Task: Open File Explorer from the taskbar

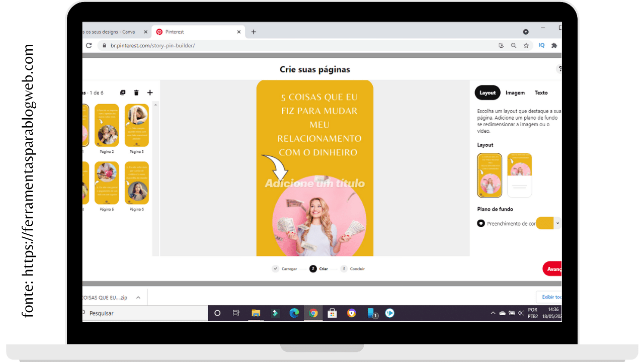Action: coord(256,313)
